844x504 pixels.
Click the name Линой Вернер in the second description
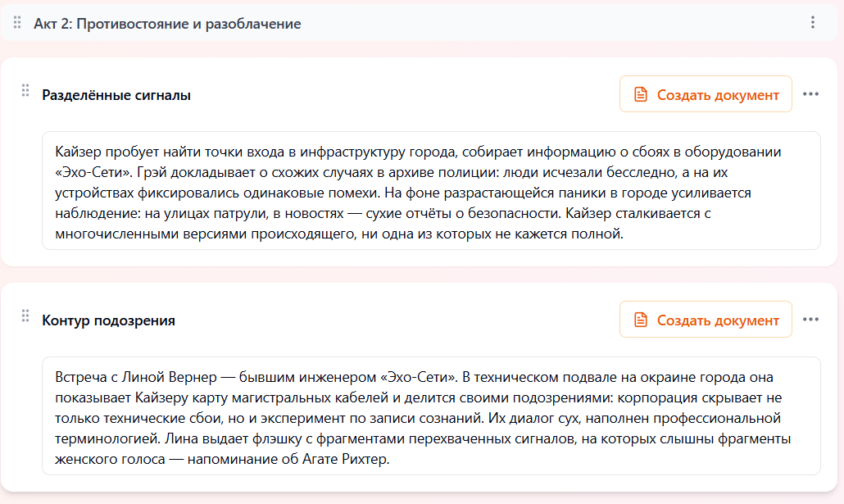click(170, 378)
